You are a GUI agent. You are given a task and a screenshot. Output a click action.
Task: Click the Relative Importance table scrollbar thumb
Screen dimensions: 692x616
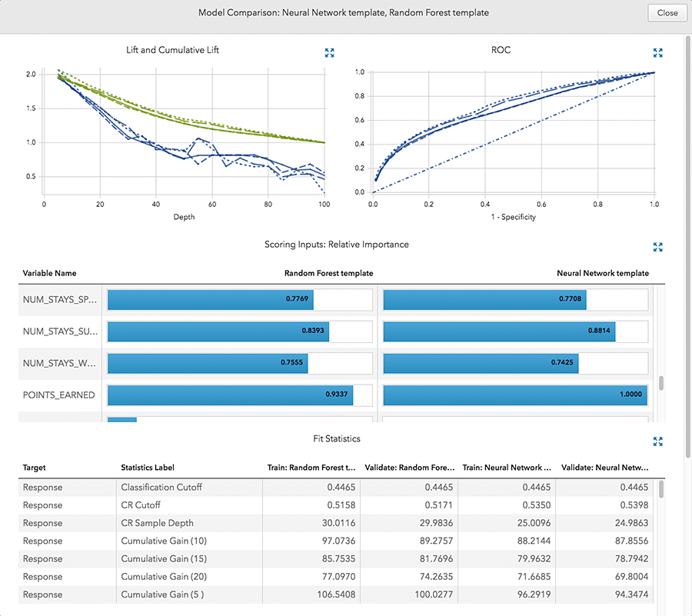point(660,383)
